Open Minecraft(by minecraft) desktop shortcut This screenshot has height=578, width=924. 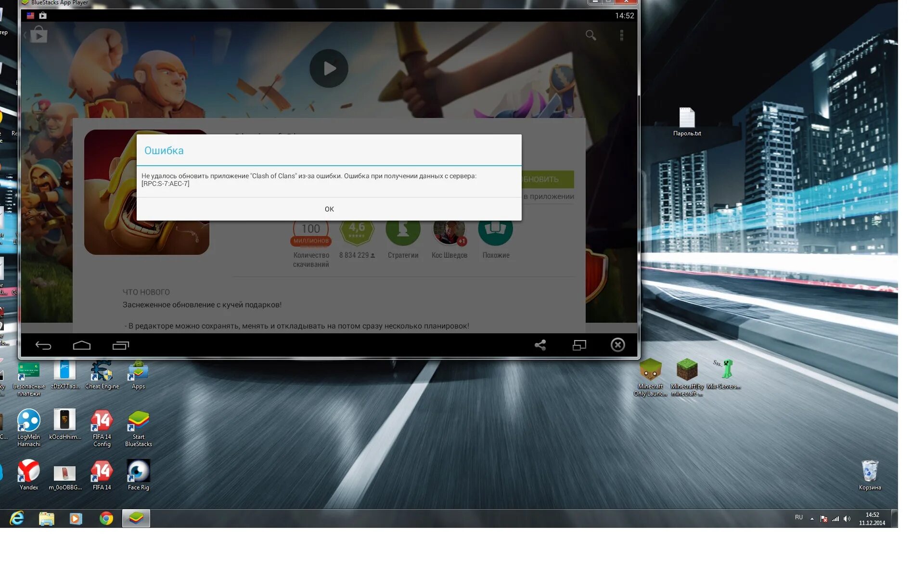(687, 377)
